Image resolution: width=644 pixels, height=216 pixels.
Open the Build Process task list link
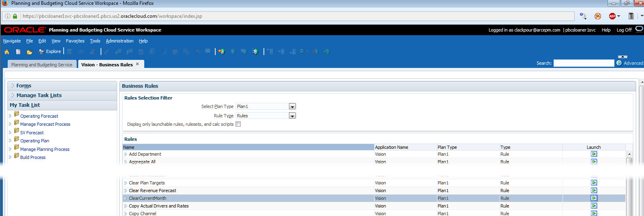[x=33, y=157]
